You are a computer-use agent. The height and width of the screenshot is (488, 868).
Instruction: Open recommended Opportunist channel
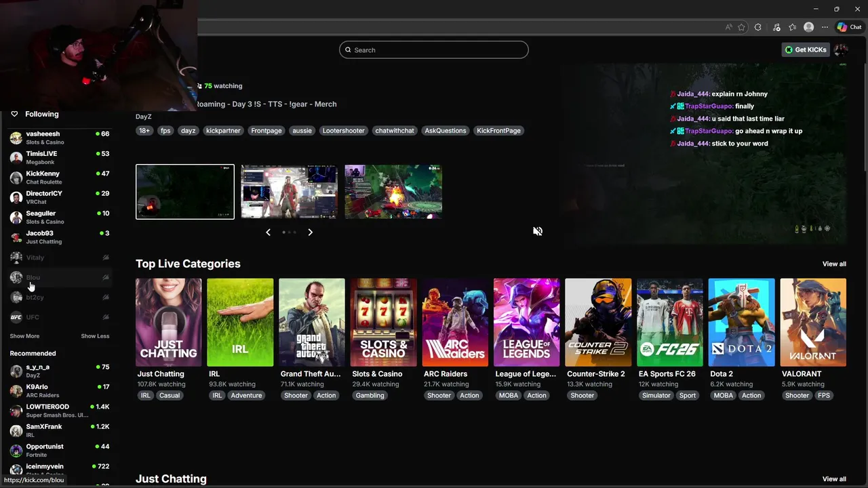pos(60,450)
